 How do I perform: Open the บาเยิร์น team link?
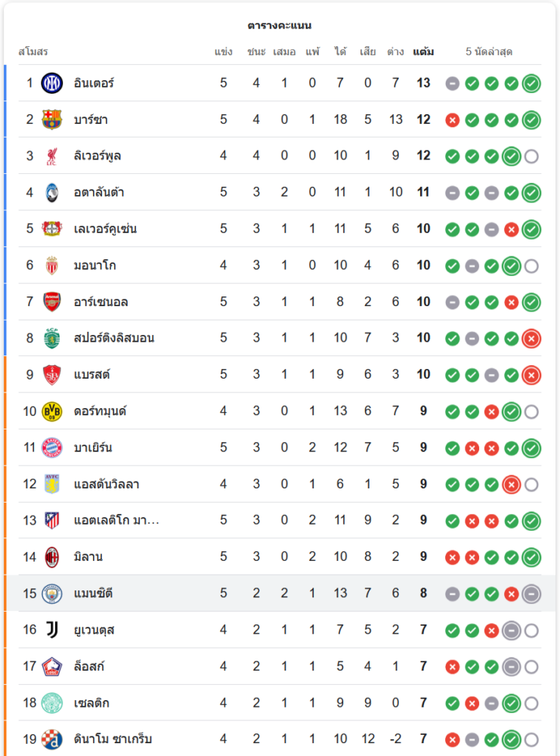[93, 448]
